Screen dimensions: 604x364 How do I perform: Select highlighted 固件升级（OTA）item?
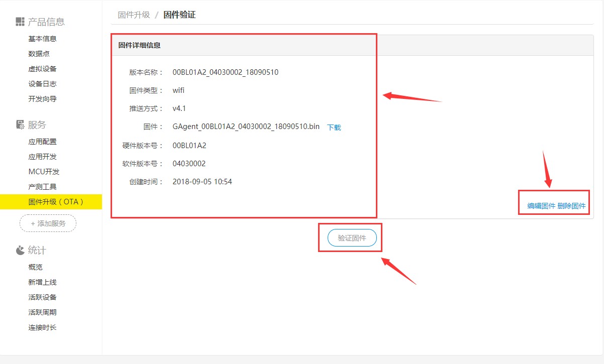(56, 202)
